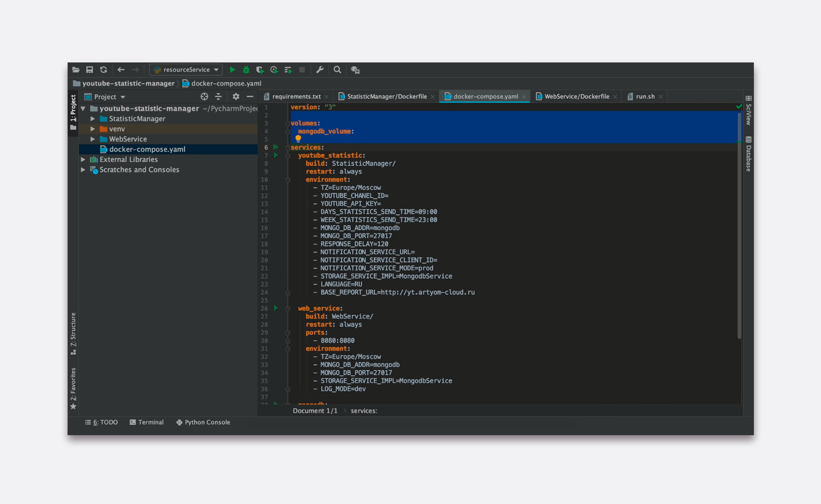Viewport: 821px width, 504px height.
Task: Click the Search Everywhere magnifier icon
Action: click(337, 70)
